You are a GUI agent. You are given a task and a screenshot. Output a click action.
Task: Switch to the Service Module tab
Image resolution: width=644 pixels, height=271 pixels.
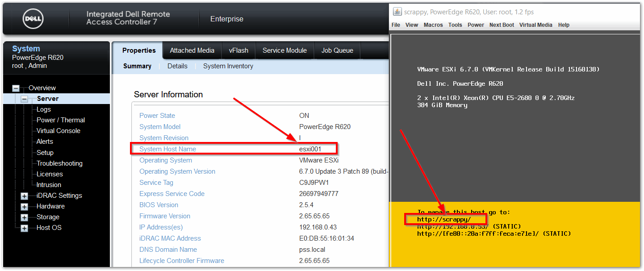tap(284, 50)
